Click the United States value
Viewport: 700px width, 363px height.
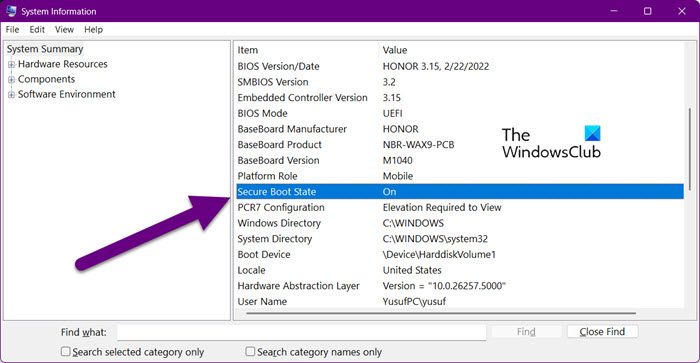tap(412, 270)
